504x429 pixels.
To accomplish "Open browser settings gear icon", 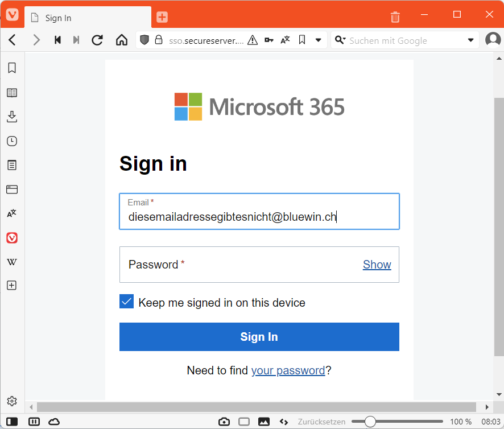I will [12, 401].
